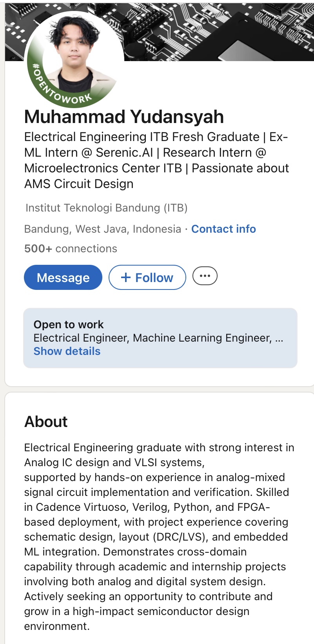Open Institut Teknologi Bandung (ITB) school link
Screen dimensions: 314x644
click(107, 208)
